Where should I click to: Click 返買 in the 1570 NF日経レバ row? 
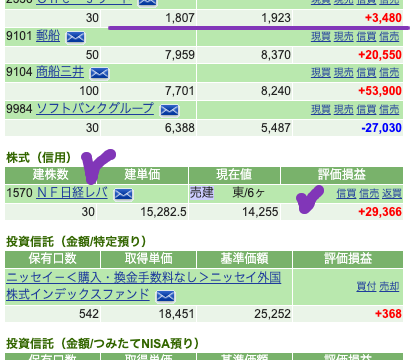(392, 193)
